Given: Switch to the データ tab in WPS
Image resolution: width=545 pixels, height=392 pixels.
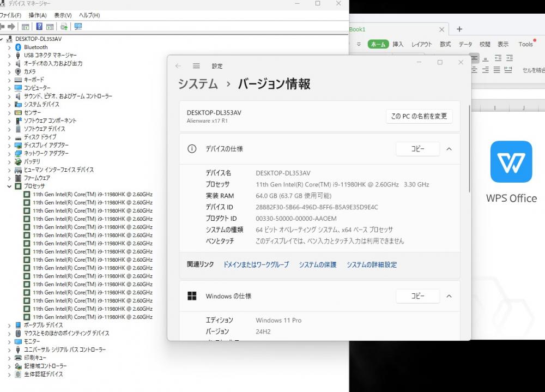Looking at the screenshot, I should tap(465, 44).
